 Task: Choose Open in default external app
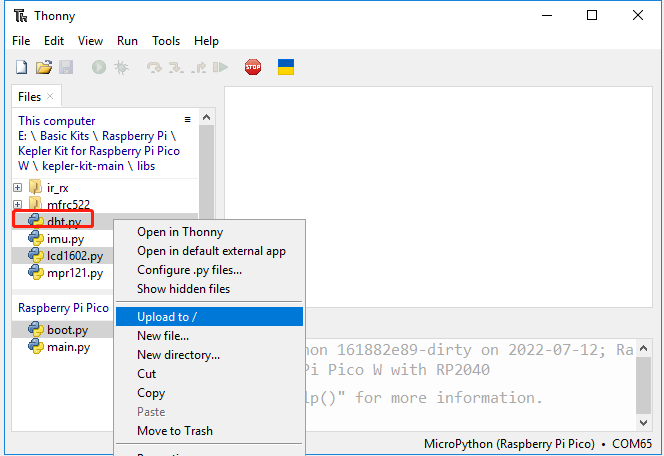pos(210,251)
